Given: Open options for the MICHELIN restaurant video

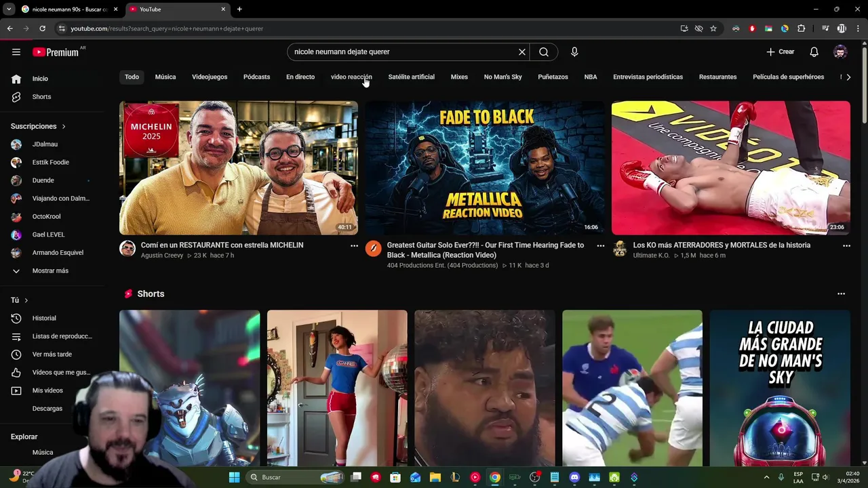Looking at the screenshot, I should click(x=354, y=246).
